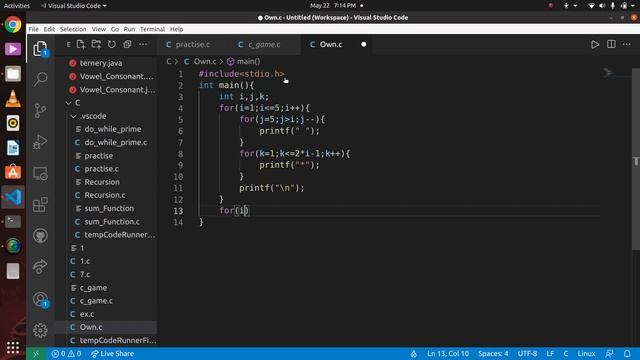Switch to the c_game.c tab
This screenshot has height=360, width=640.
coord(264,44)
